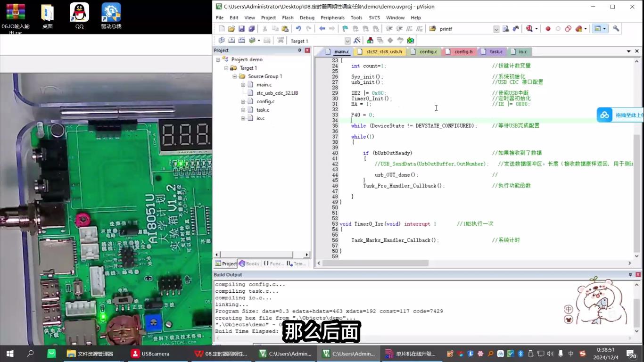Toggle bookmark flag icon in toolbar
This screenshot has height=362, width=644.
[345, 29]
